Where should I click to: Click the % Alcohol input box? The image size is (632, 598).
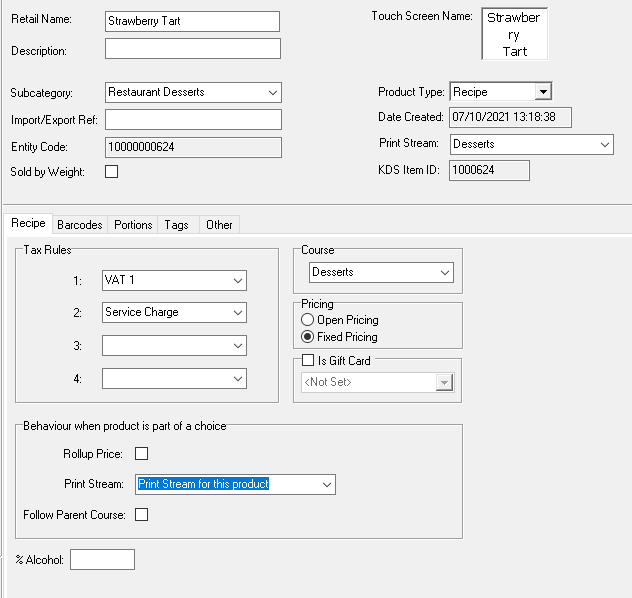[x=102, y=560]
